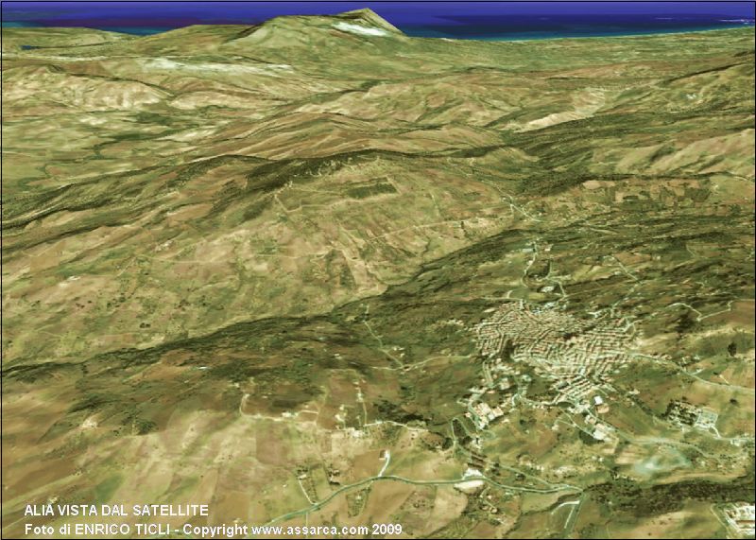Click the caption "ALIA VISTA DAL SATELLITE"
756x540 pixels.
[x=116, y=510]
